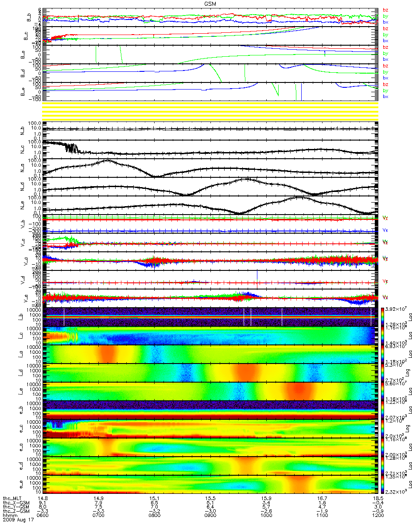This screenshot has width=412, height=532.
Task: Click the orange patch in the i_a spectrogram
Action: pos(108,354)
